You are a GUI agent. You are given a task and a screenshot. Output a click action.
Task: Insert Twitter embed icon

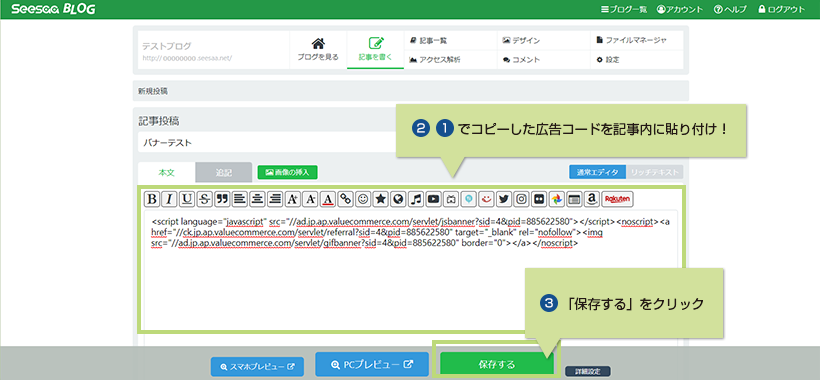tap(504, 199)
